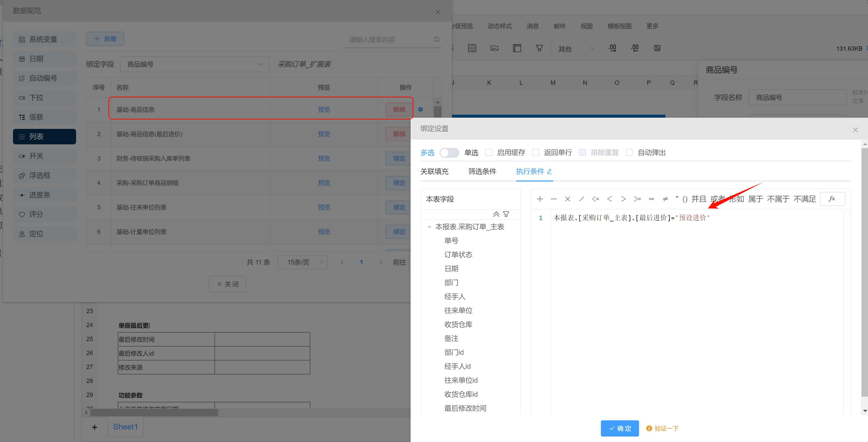Open the 绑定字段 商品编号 dropdown
The width and height of the screenshot is (868, 442).
[x=194, y=64]
